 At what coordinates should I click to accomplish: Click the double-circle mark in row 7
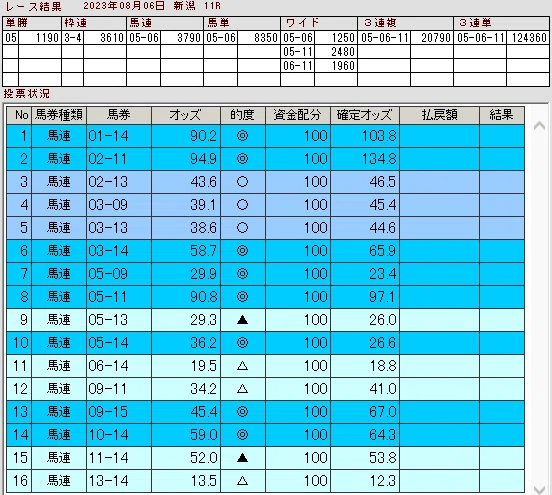pyautogui.click(x=243, y=274)
